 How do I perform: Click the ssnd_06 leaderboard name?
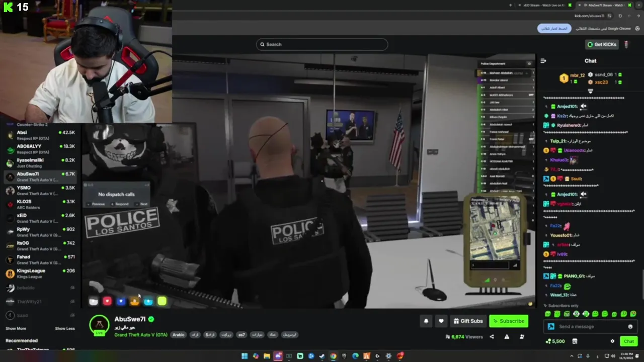click(603, 75)
